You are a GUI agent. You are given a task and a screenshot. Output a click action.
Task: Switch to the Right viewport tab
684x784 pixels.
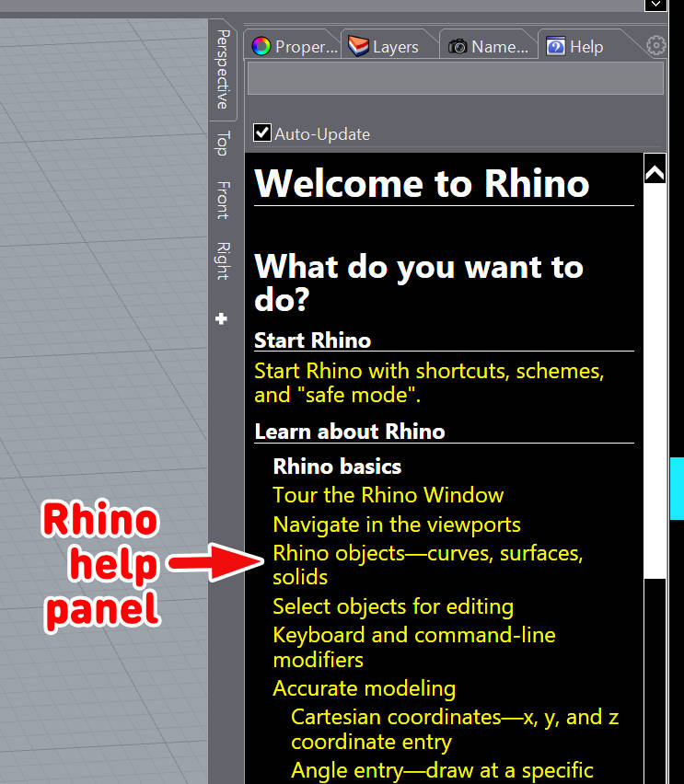tap(222, 261)
